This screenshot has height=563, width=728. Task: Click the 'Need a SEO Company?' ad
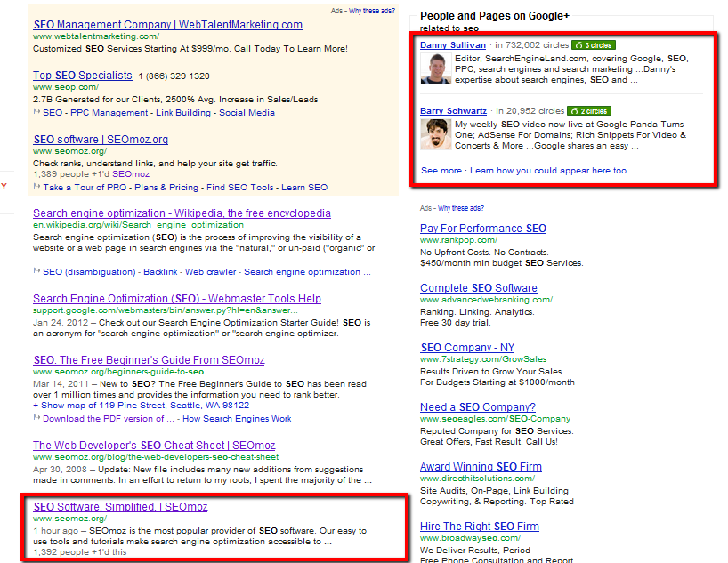478,407
